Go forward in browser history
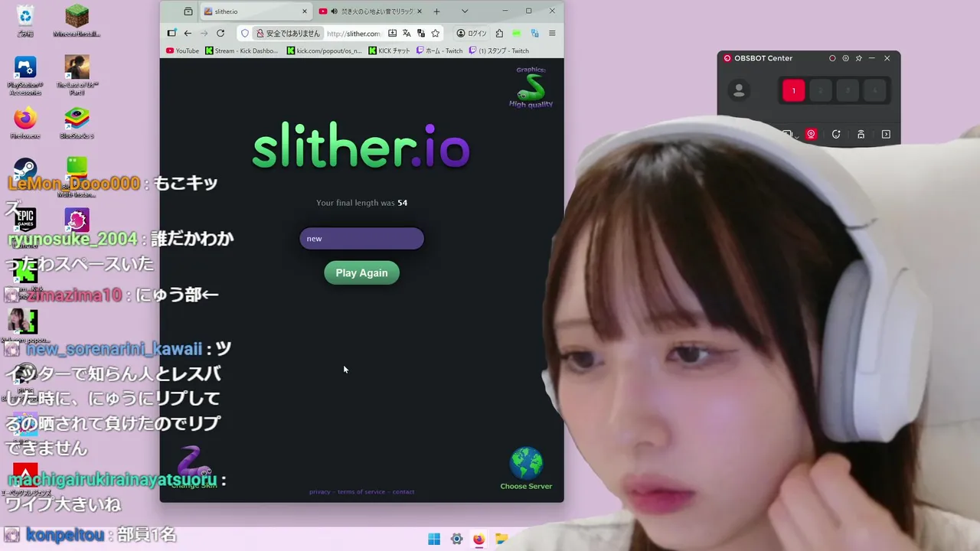 pos(204,33)
